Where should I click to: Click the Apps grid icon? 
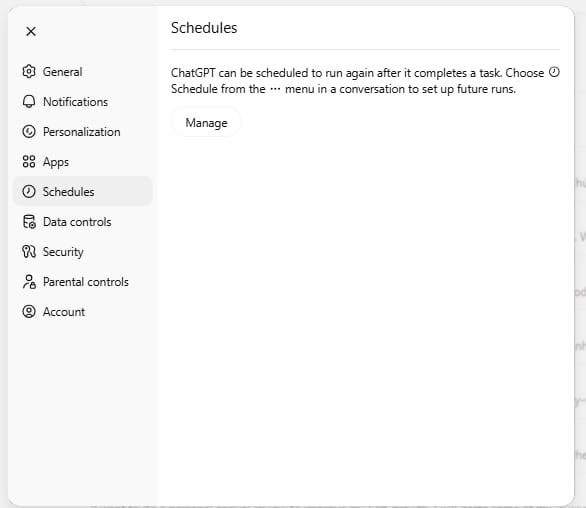(29, 161)
